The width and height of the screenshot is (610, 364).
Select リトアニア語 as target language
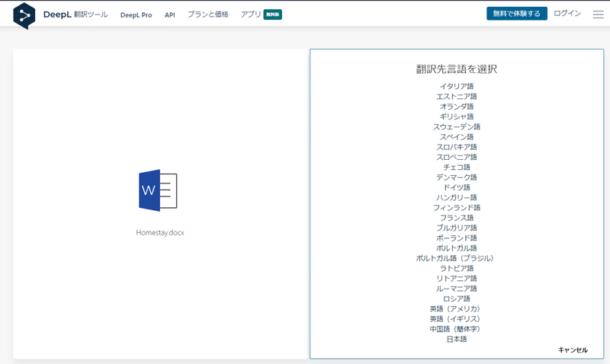point(457,278)
